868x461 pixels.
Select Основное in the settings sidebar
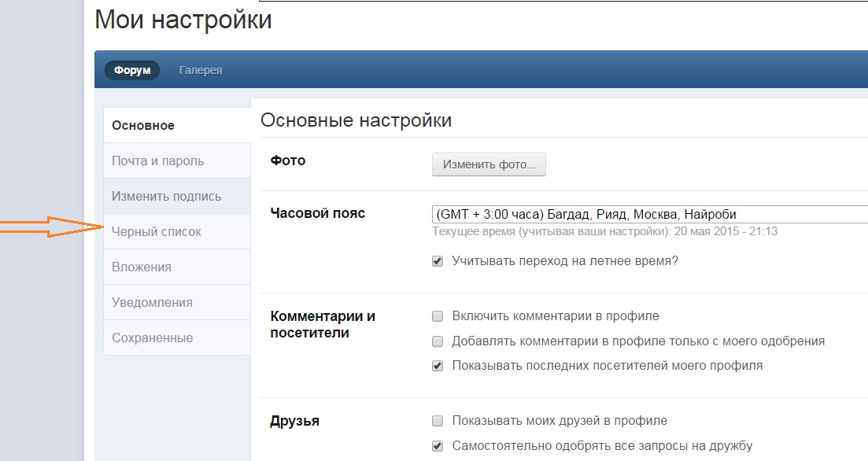coord(177,125)
